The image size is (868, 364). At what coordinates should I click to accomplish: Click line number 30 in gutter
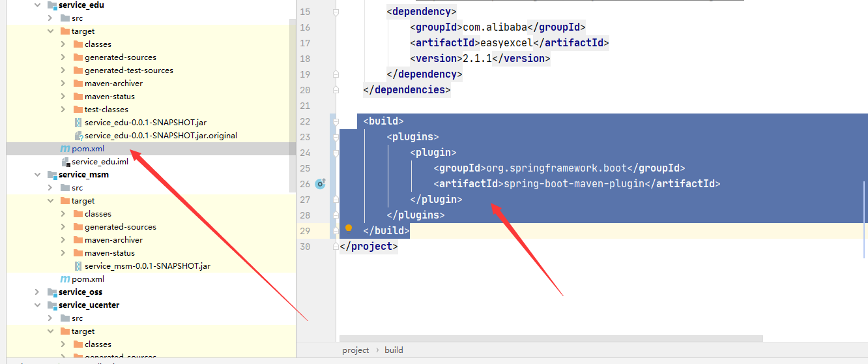tap(306, 247)
